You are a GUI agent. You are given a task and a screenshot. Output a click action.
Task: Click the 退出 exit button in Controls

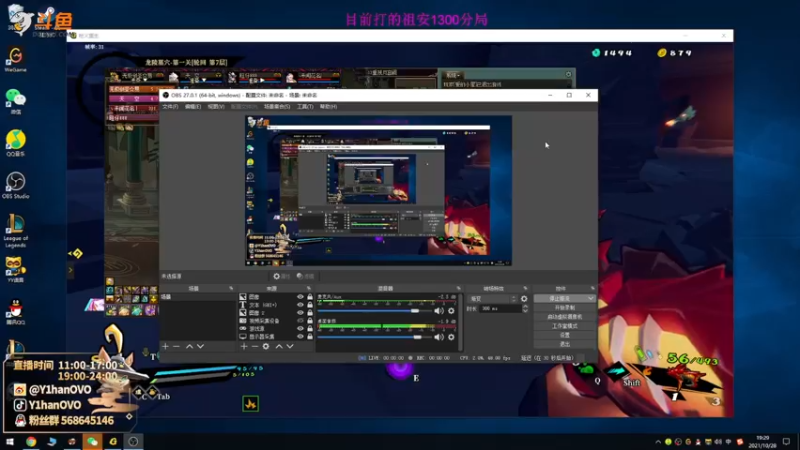564,344
